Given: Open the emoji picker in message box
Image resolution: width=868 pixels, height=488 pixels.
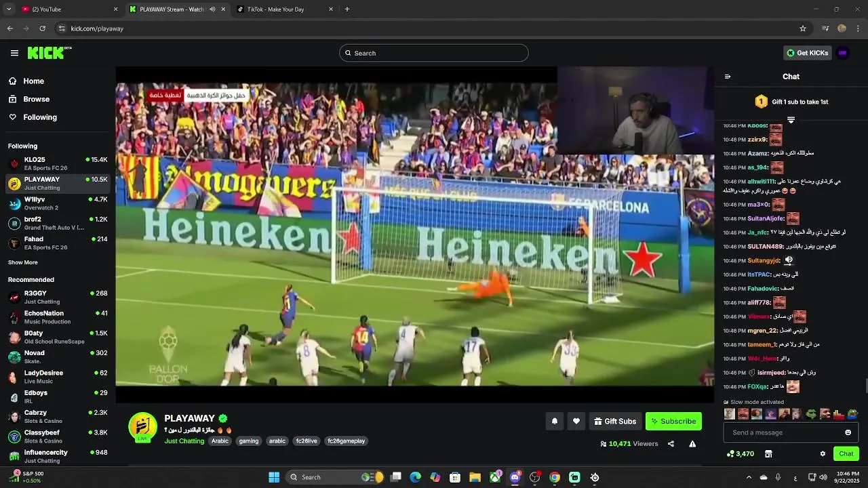Looking at the screenshot, I should tap(848, 432).
